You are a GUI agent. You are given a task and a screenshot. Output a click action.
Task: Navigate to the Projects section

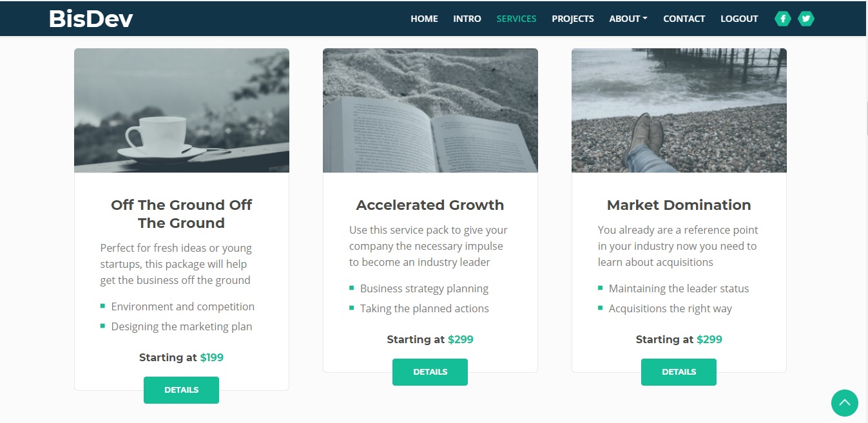click(x=573, y=19)
